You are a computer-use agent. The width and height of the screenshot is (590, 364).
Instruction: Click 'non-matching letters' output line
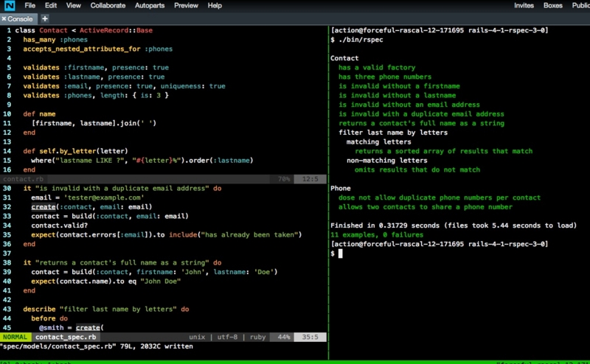coord(386,161)
